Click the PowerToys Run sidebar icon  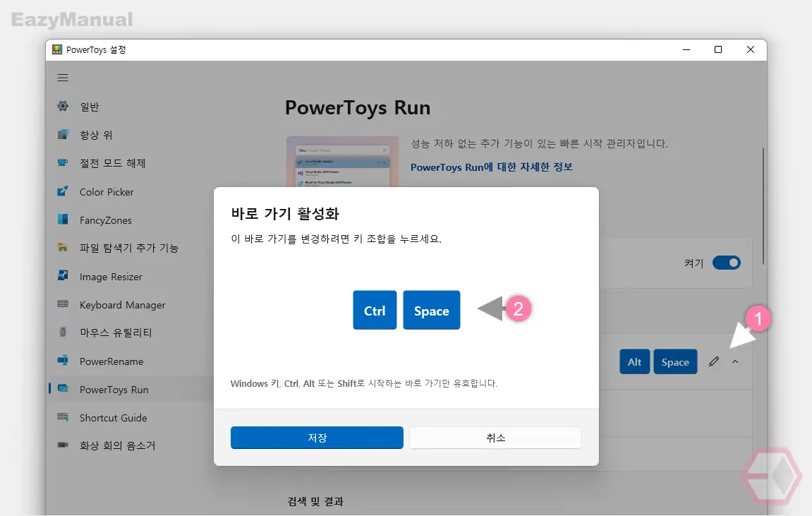point(63,388)
